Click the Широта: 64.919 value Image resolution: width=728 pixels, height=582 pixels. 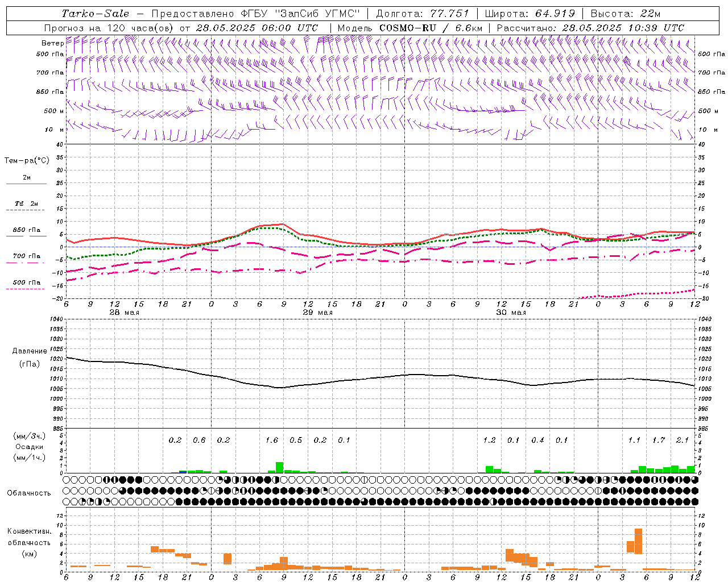click(x=530, y=14)
